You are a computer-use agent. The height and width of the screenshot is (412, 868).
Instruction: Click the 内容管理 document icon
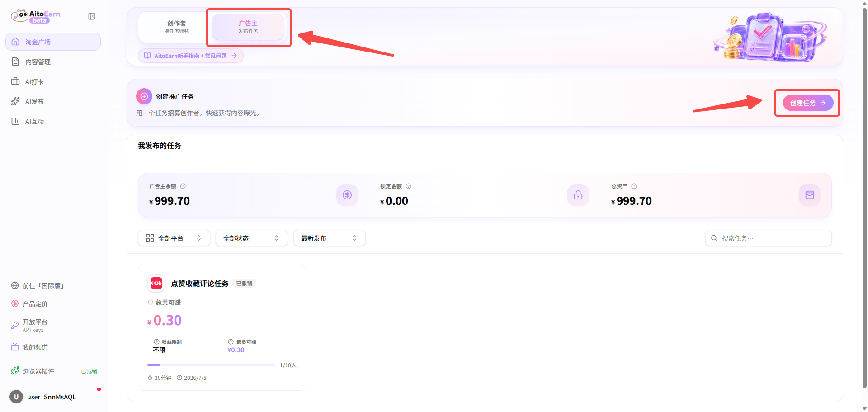(15, 62)
